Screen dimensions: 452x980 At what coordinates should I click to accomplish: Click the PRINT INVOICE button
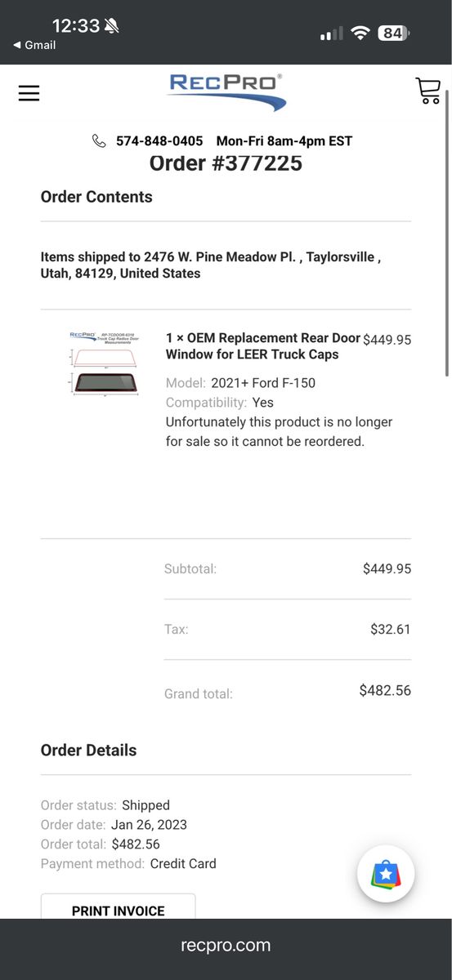coord(119,910)
